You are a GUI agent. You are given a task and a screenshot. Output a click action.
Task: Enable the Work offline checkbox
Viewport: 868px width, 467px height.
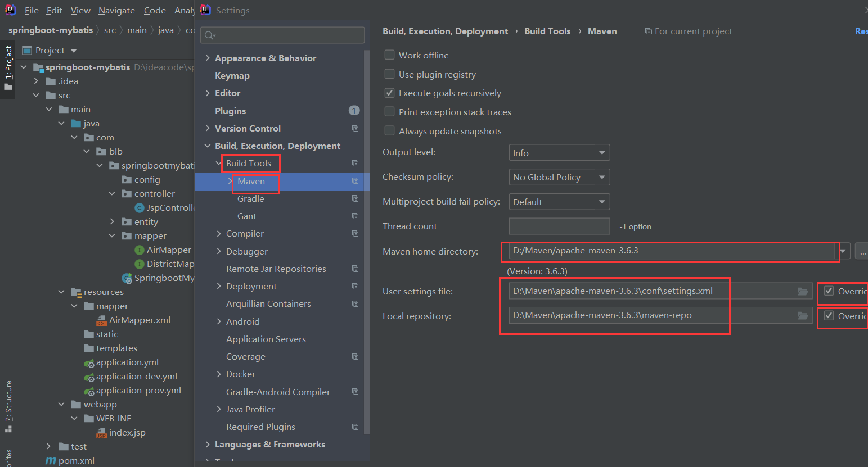coord(389,55)
